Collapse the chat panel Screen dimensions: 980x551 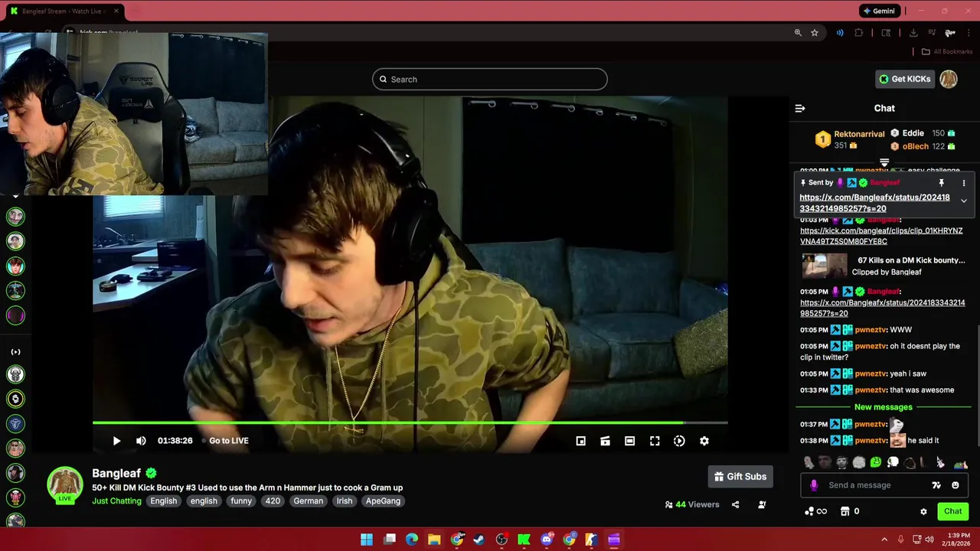[x=800, y=109]
